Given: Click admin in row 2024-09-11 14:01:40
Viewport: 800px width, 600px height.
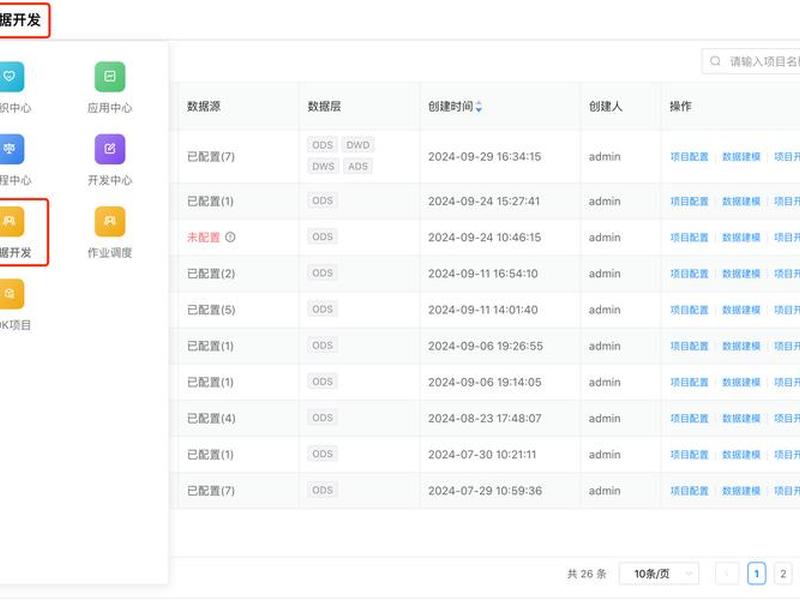Looking at the screenshot, I should (605, 310).
